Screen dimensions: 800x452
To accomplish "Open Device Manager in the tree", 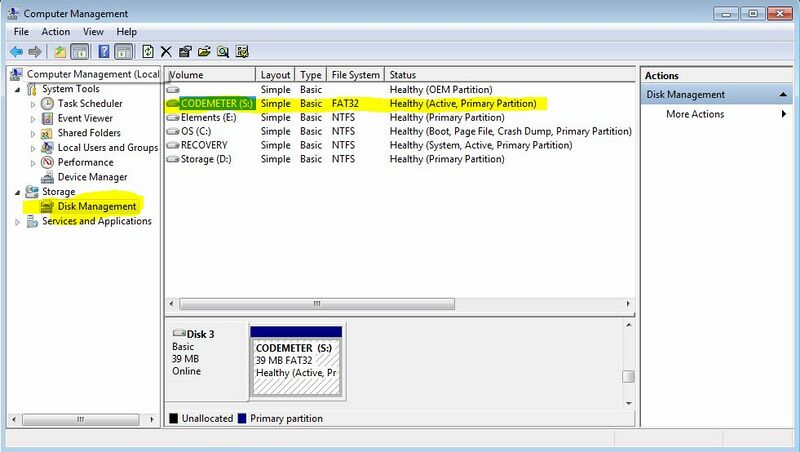I will point(91,177).
